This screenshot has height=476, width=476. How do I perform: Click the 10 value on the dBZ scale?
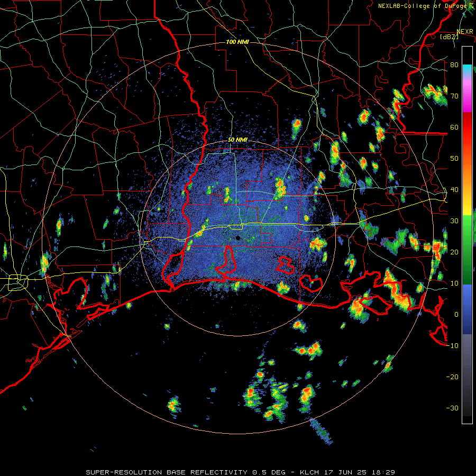tap(454, 283)
